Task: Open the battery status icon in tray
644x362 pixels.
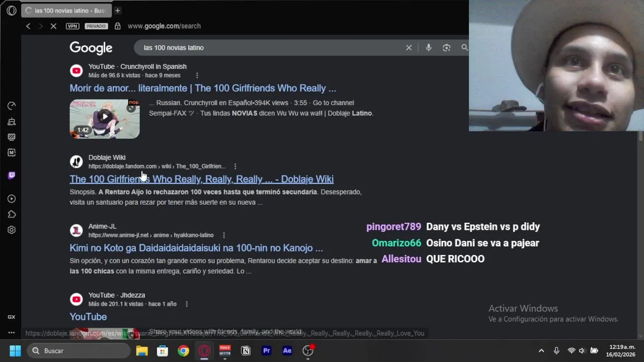Action: click(594, 351)
